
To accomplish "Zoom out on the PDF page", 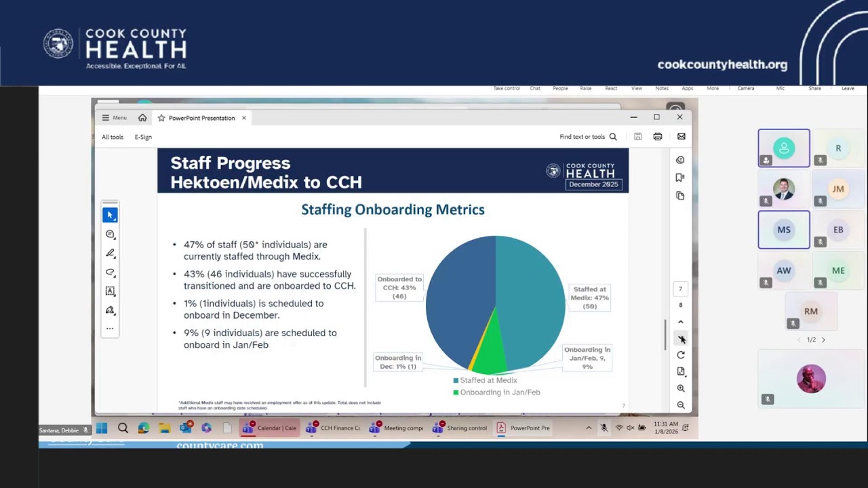I will (x=681, y=405).
